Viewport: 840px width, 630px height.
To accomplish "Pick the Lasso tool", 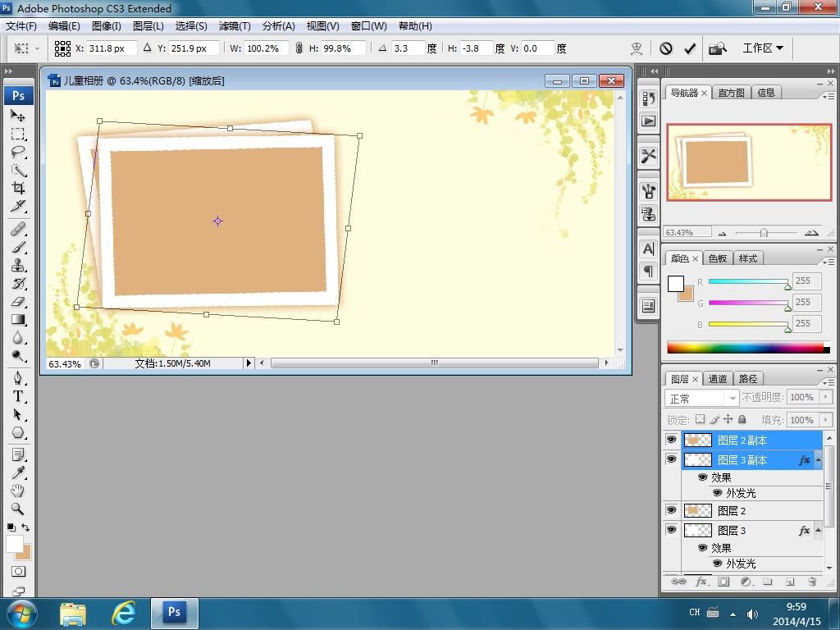I will click(x=18, y=153).
